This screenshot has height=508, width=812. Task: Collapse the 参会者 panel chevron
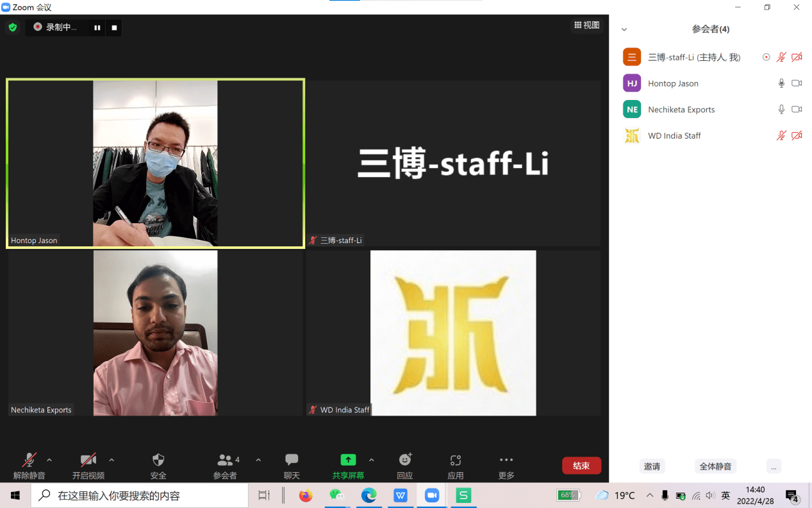tap(624, 30)
